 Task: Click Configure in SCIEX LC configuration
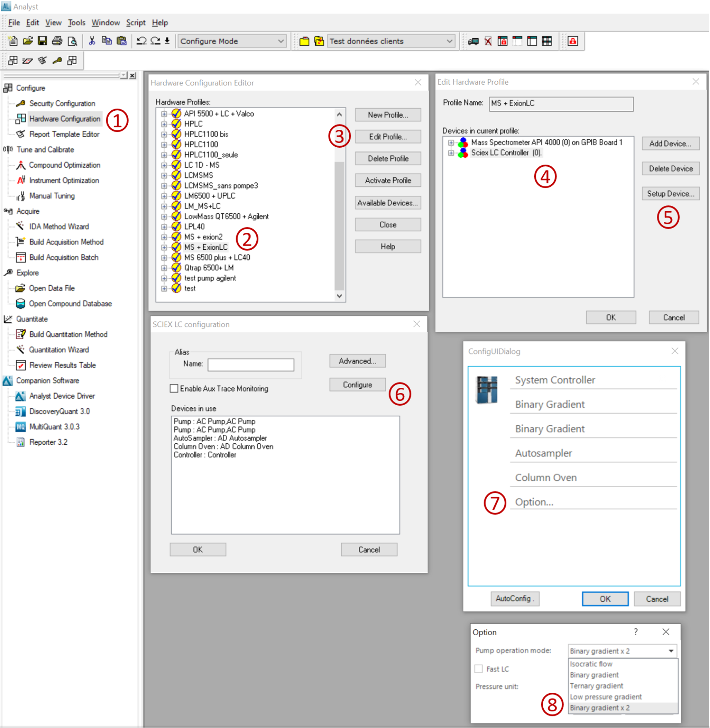(357, 385)
